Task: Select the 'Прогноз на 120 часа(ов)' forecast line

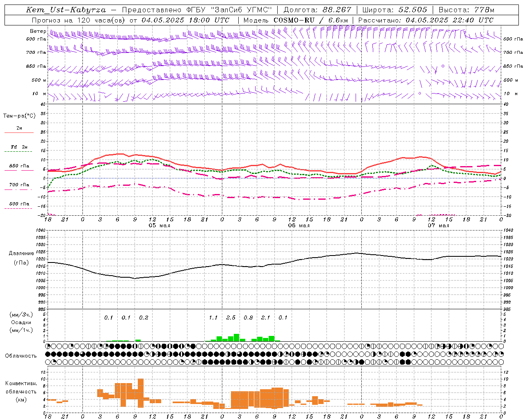Action: (79, 20)
